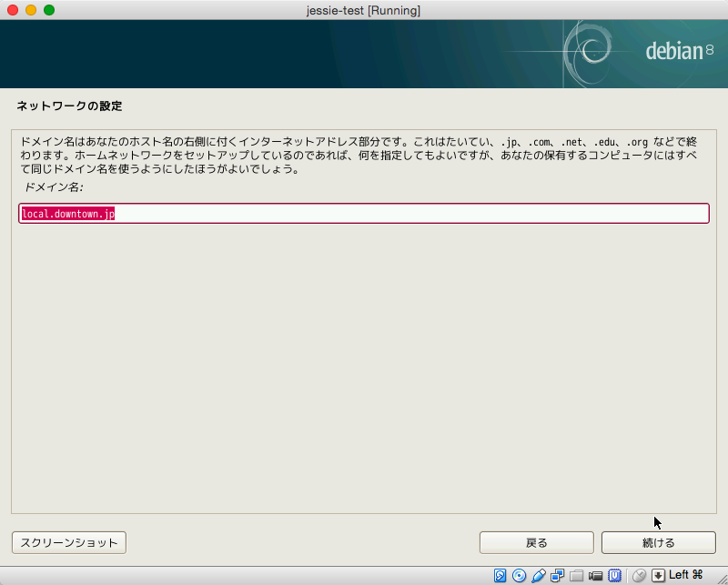Minimize the jessie-test window with the yellow button

click(31, 10)
